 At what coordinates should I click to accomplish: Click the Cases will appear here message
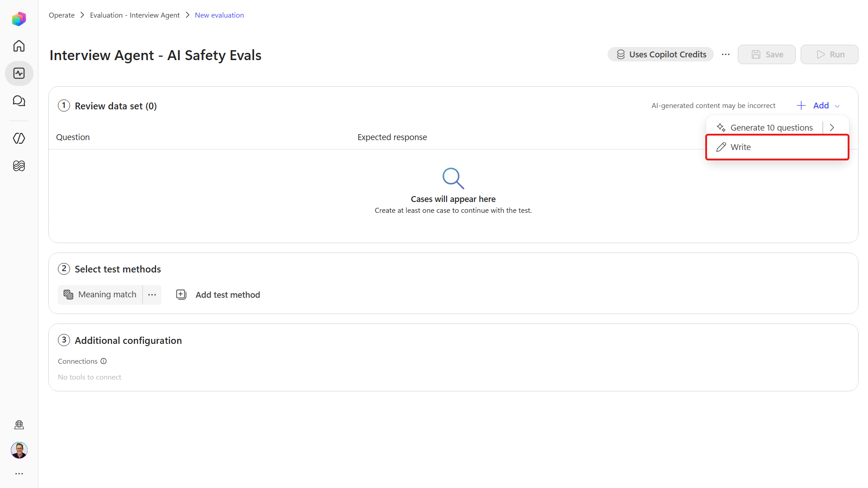click(453, 199)
